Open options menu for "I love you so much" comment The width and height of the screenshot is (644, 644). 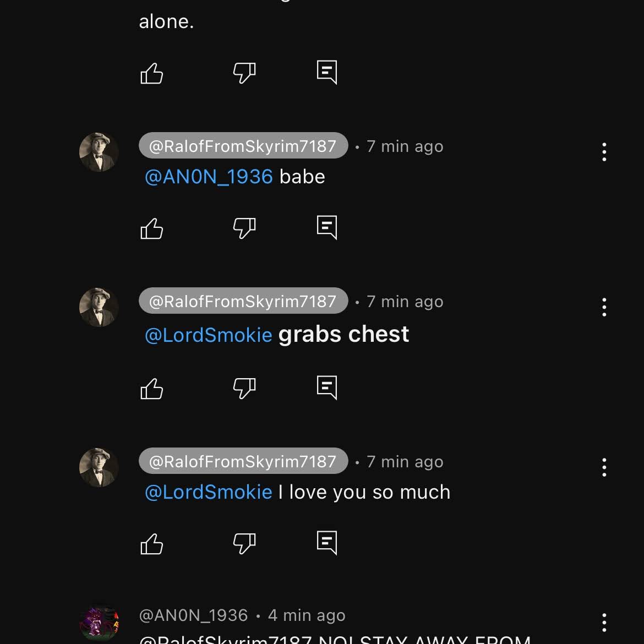pyautogui.click(x=604, y=467)
